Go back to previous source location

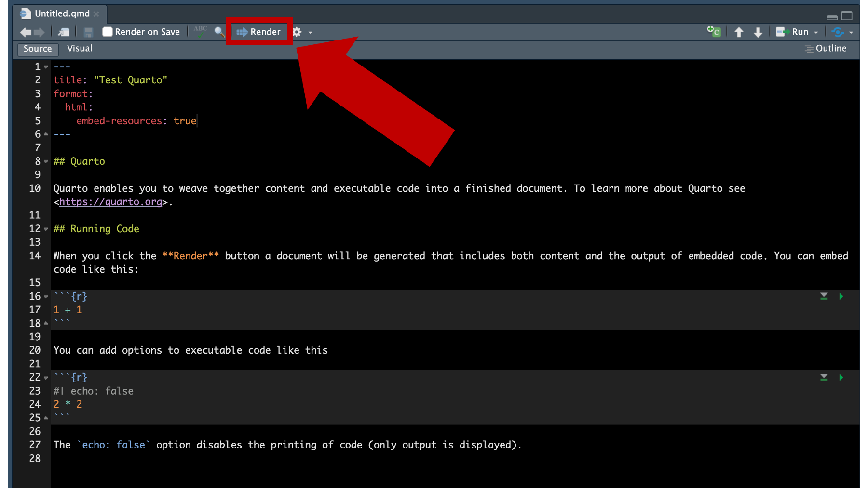26,32
